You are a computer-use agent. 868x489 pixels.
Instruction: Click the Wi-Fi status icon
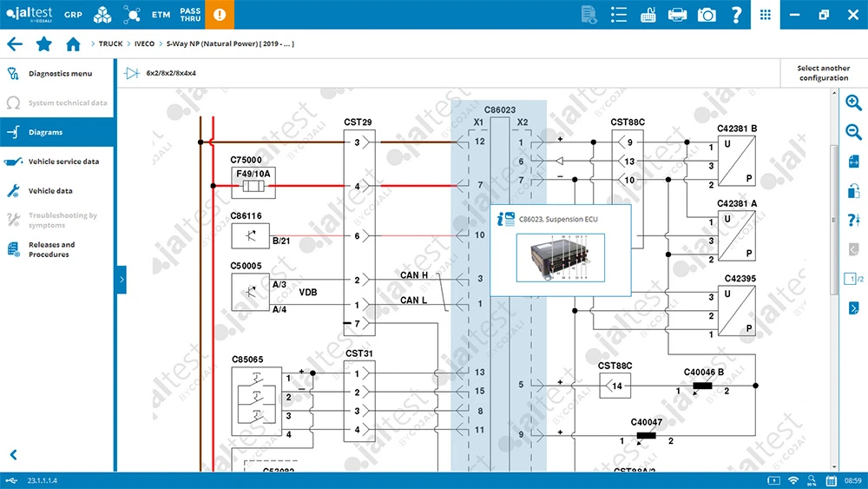click(x=793, y=480)
